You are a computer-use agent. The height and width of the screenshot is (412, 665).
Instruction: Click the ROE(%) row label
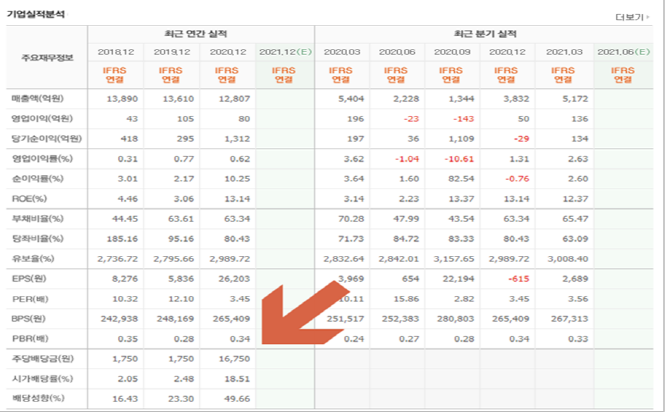click(29, 199)
